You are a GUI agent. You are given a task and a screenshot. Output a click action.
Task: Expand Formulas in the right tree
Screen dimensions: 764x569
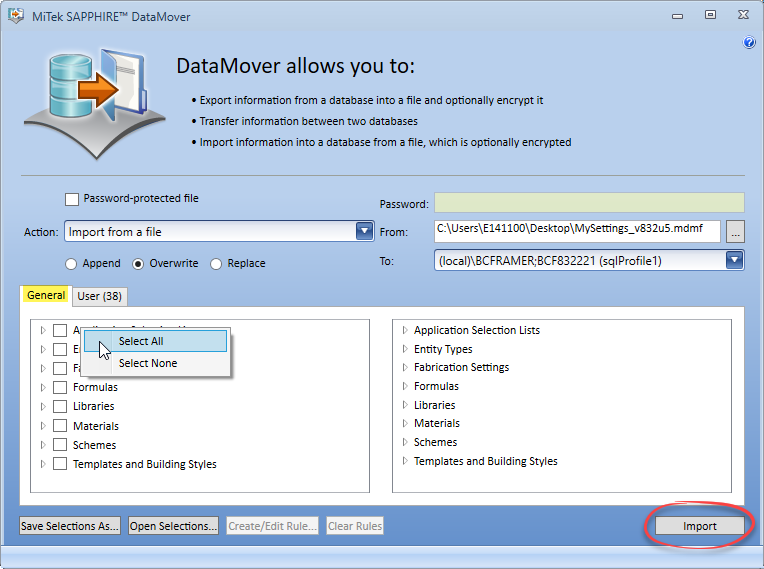[405, 386]
